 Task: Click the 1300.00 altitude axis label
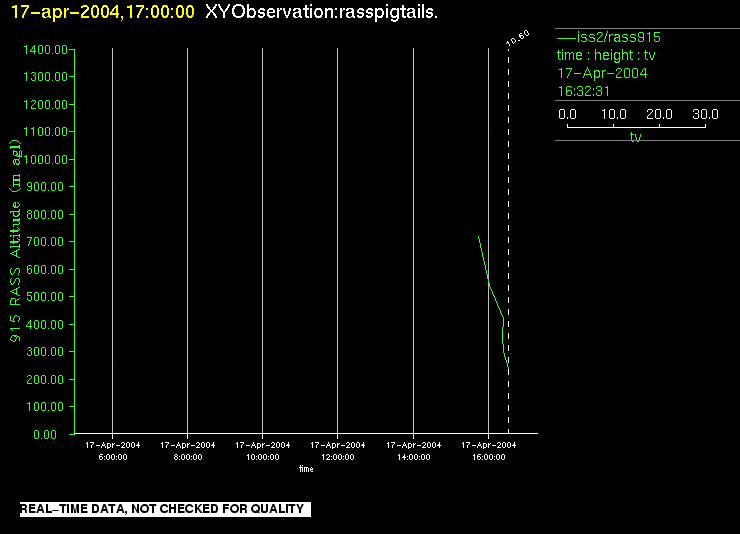[x=45, y=76]
